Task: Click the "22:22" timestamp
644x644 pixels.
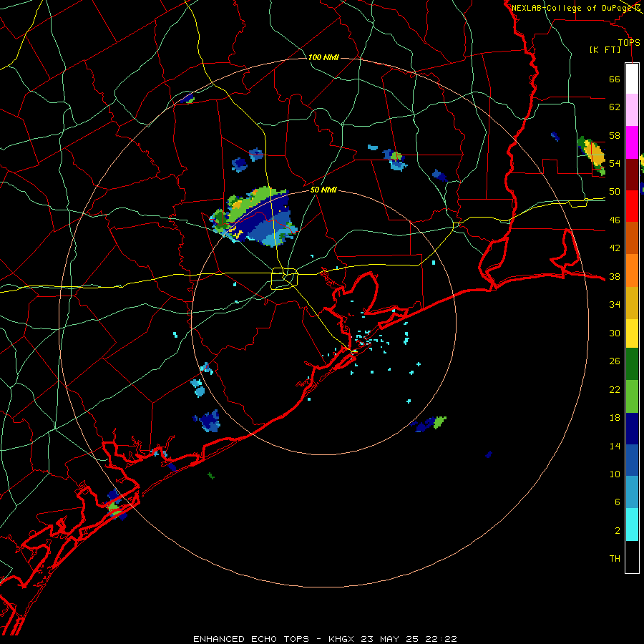Action: point(441,639)
